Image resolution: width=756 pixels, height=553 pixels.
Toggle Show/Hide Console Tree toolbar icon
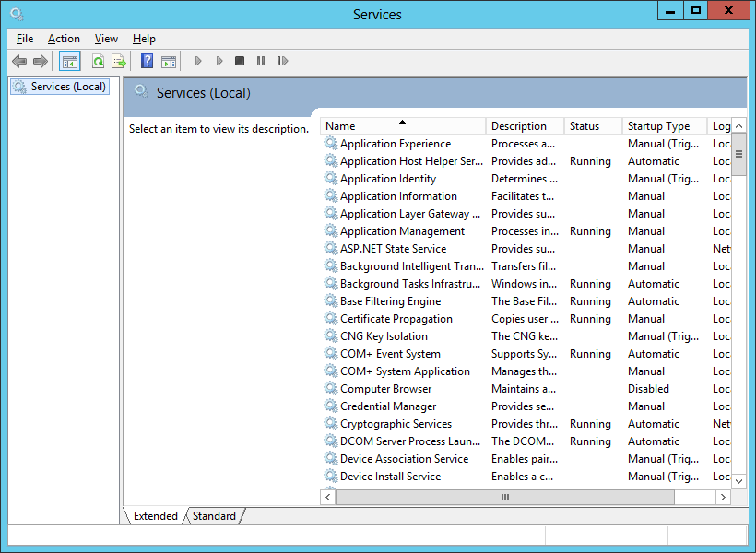69,62
